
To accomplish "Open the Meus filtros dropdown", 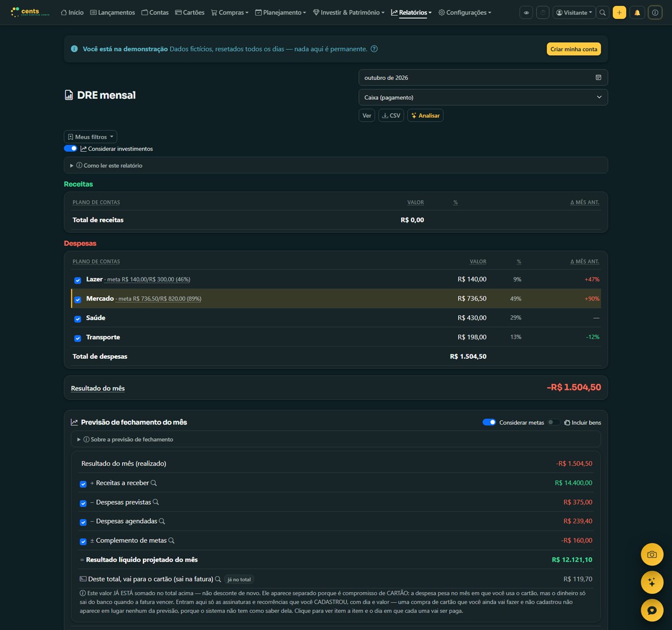I will tap(91, 137).
